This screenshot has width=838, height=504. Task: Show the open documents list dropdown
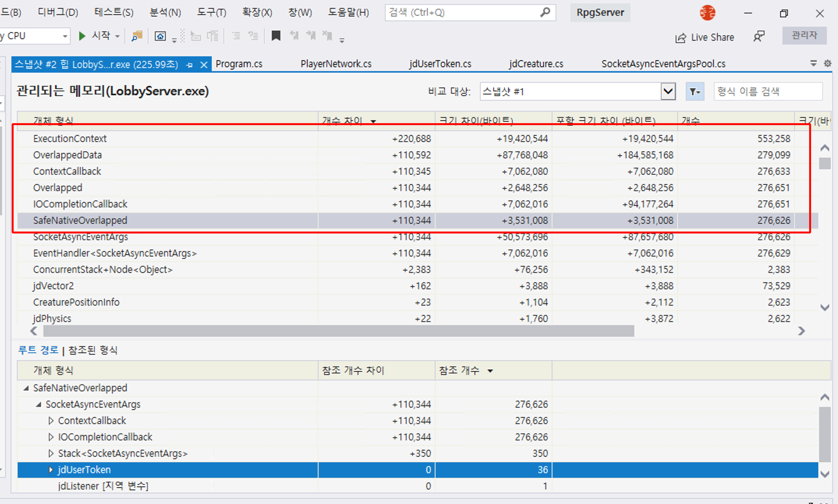[x=813, y=63]
